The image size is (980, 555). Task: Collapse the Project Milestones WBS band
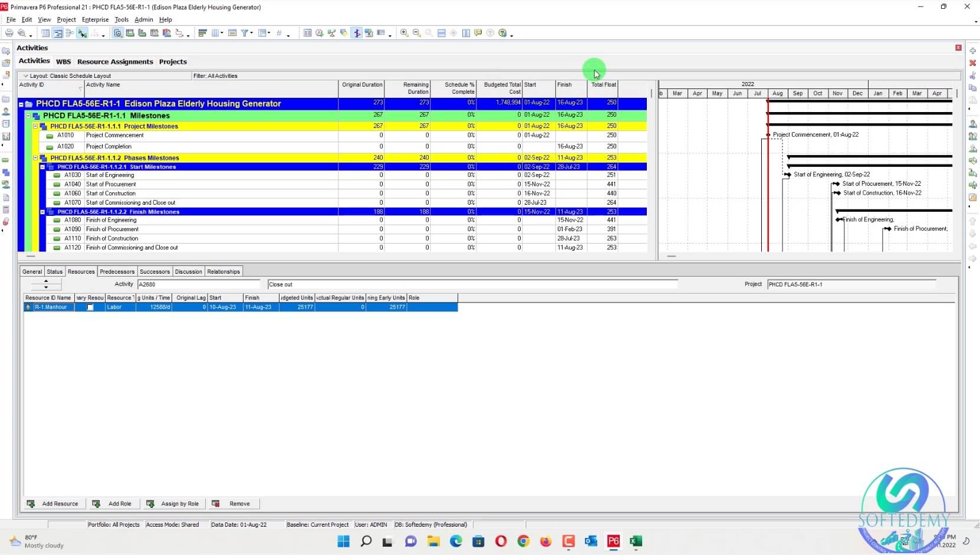(x=35, y=126)
